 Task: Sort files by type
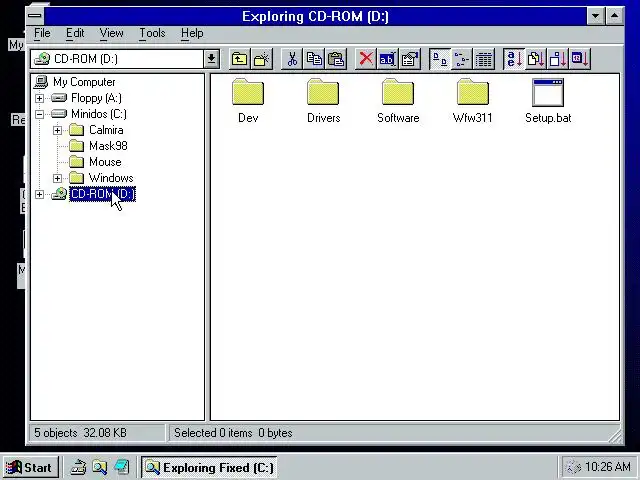click(536, 60)
